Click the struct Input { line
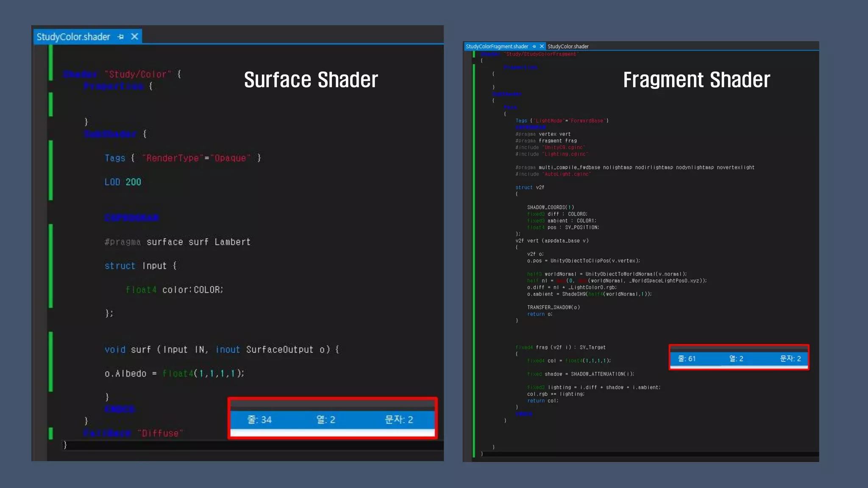 click(141, 266)
